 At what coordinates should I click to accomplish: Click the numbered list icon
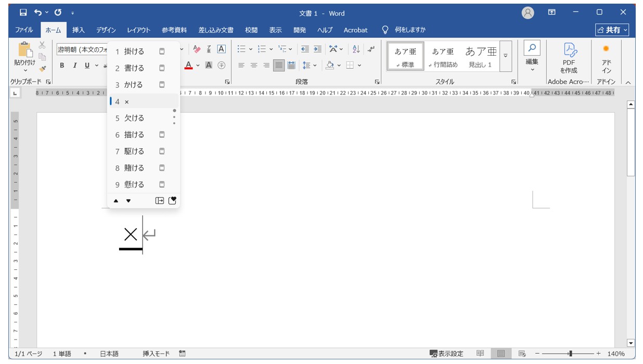point(262,49)
